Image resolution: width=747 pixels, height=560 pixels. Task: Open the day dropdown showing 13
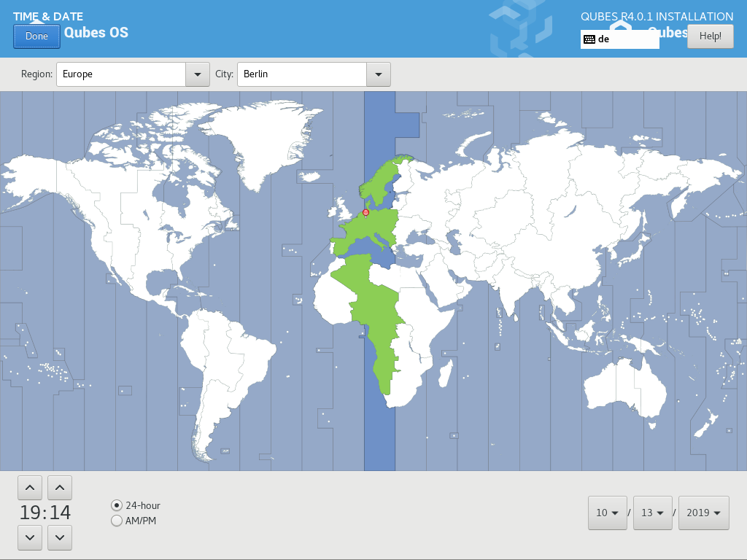coord(653,513)
